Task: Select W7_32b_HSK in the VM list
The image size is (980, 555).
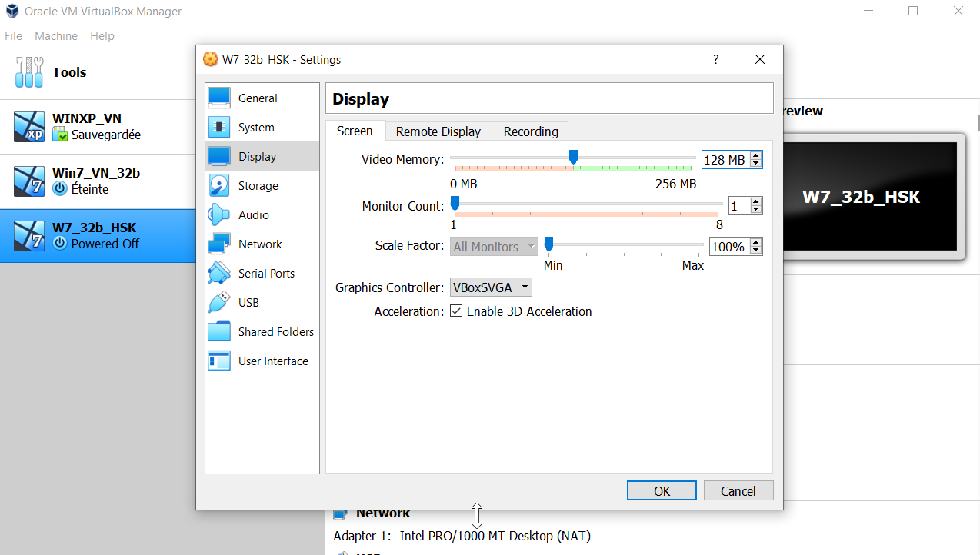Action: coord(98,236)
